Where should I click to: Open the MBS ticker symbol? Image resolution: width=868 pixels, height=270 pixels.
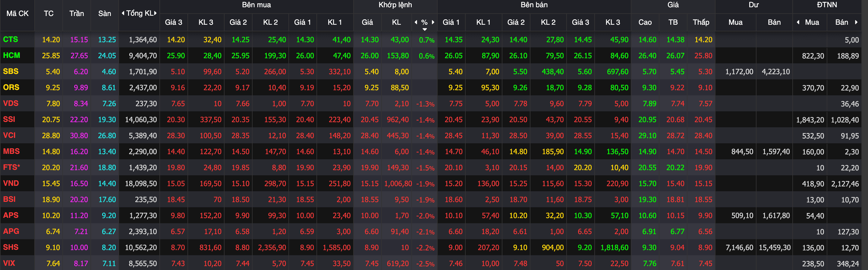tap(11, 151)
